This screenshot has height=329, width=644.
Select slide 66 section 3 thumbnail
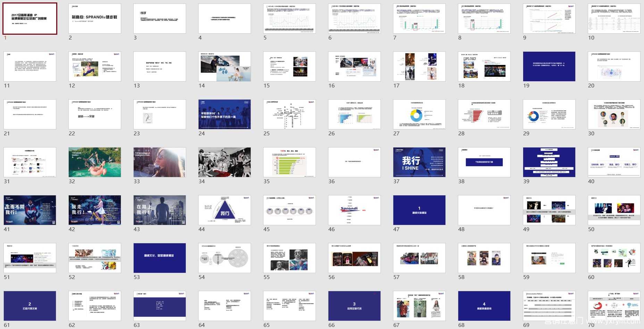[x=354, y=306]
